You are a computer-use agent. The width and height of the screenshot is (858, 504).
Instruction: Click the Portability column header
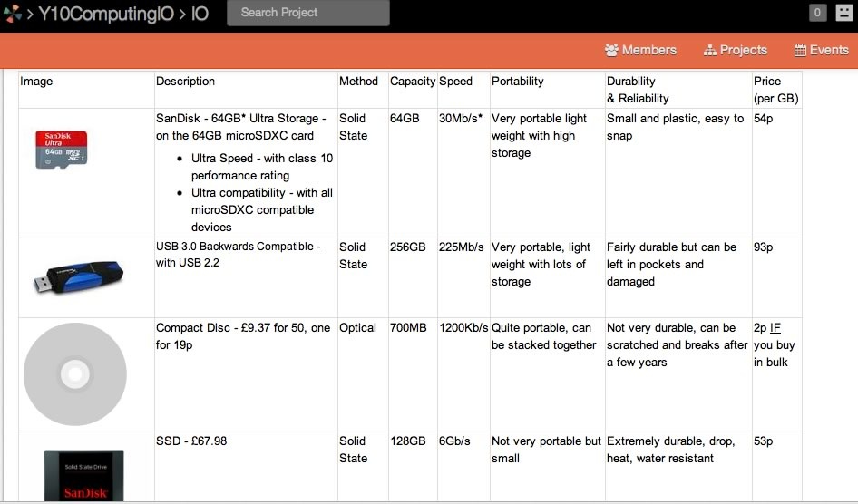518,82
